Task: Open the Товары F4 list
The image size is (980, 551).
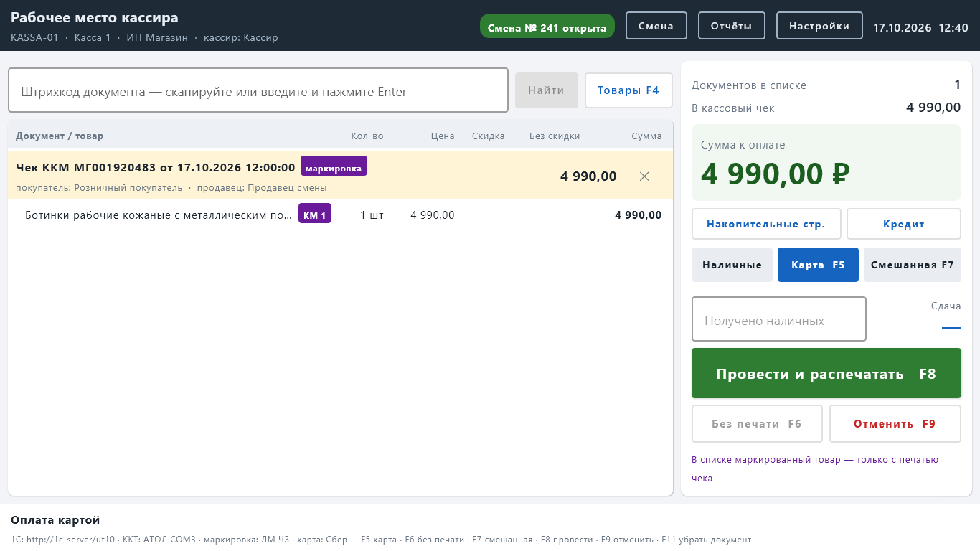Action: coord(628,90)
